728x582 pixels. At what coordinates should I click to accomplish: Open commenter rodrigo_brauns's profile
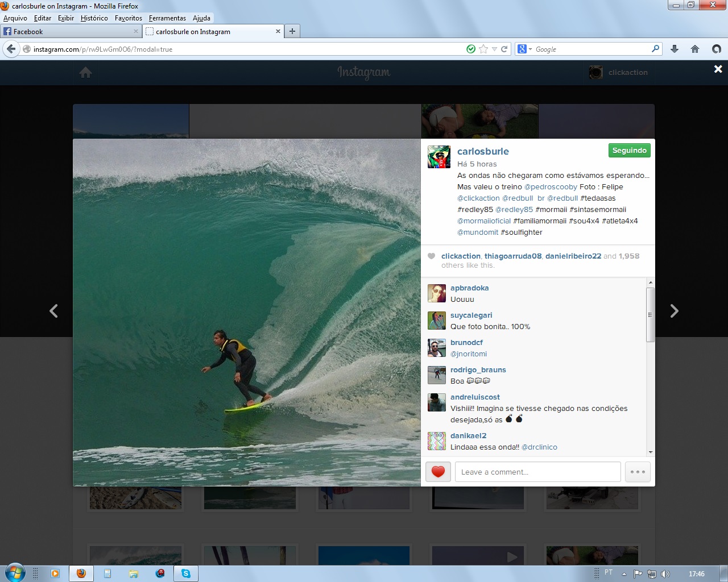(x=478, y=370)
